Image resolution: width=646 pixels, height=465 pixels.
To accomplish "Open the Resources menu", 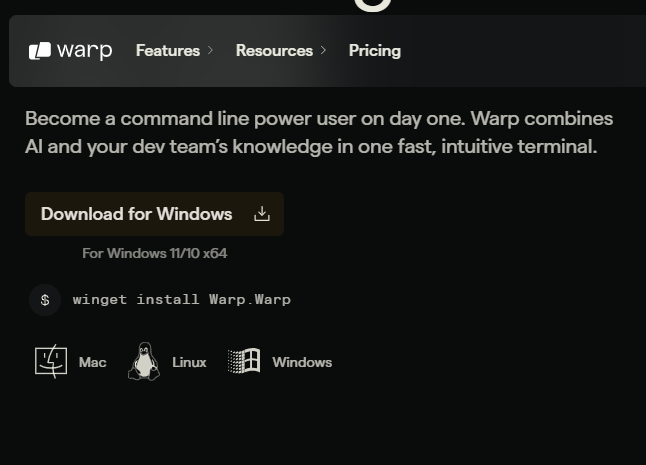I will [x=274, y=51].
